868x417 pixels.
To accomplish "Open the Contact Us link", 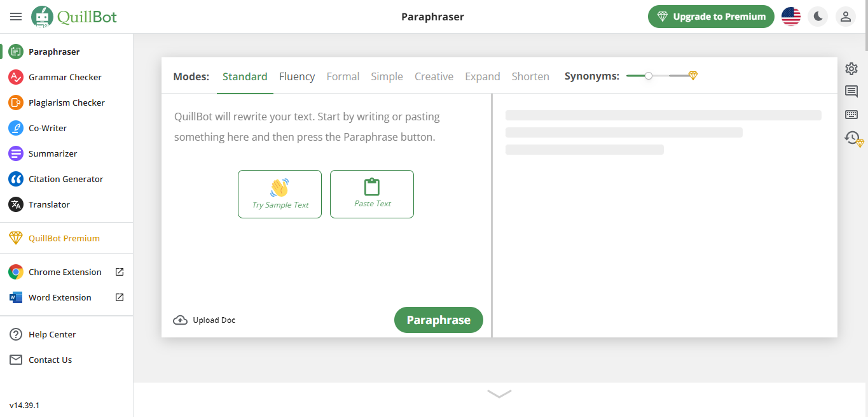I will point(50,360).
